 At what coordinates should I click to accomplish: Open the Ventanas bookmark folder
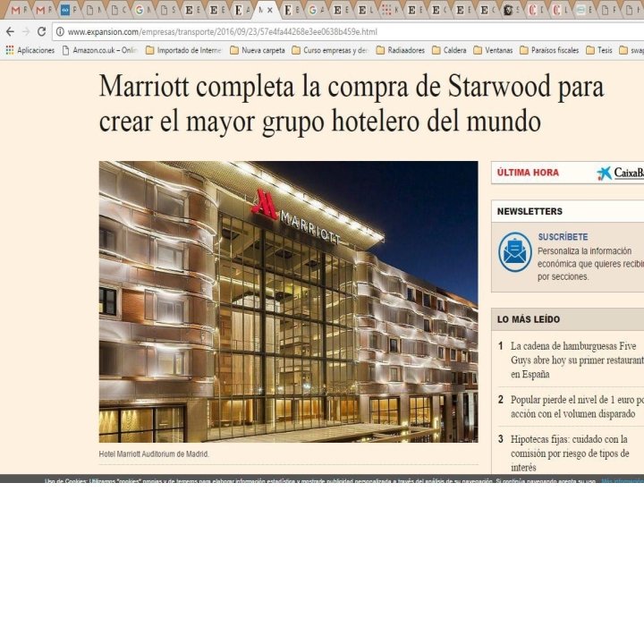[493, 50]
